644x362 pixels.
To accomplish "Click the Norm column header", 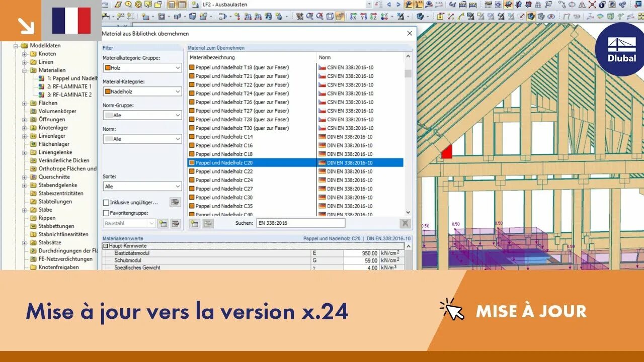I will [360, 57].
